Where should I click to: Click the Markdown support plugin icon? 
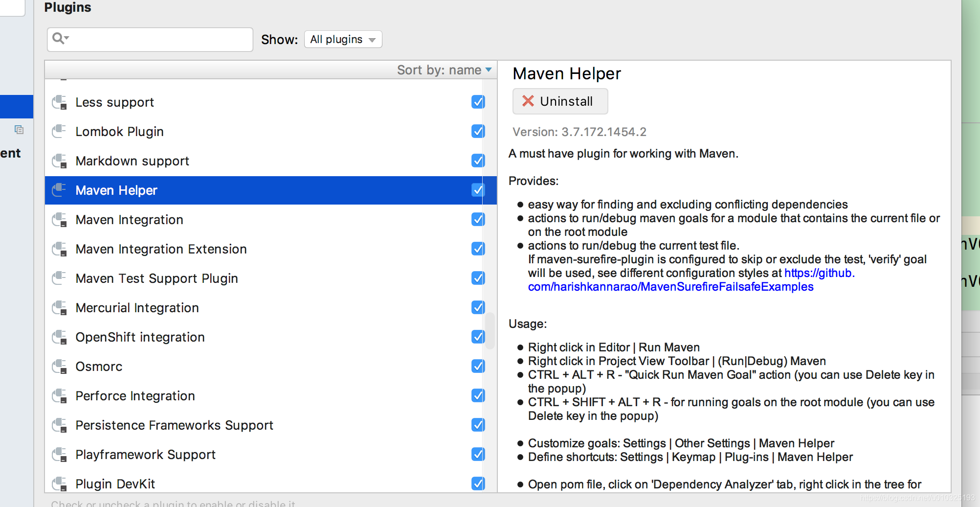60,161
